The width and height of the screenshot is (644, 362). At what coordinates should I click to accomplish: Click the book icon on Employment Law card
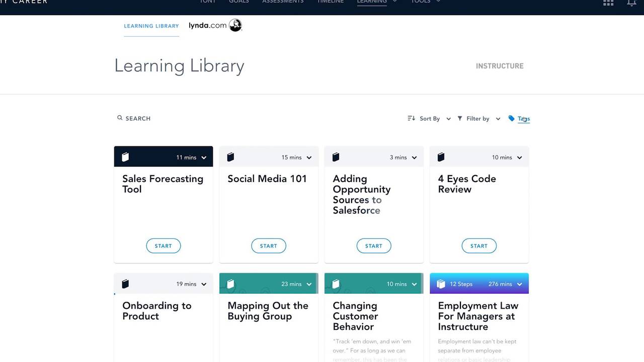coord(441,283)
